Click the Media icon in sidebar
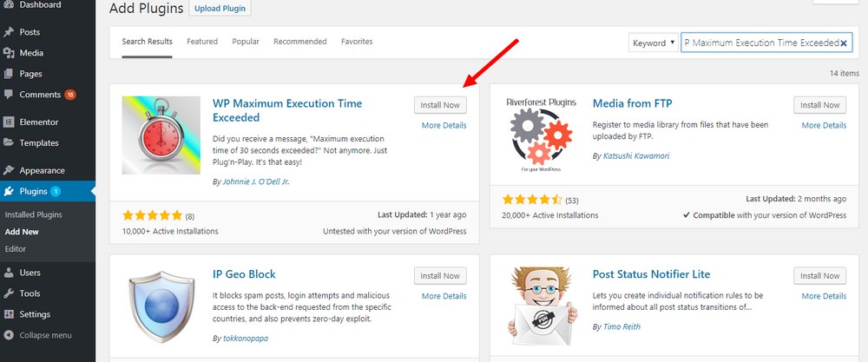The height and width of the screenshot is (362, 868). [9, 53]
